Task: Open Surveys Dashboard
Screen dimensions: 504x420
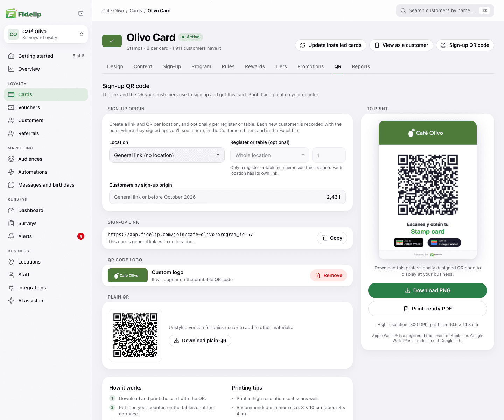Action: pos(46,210)
